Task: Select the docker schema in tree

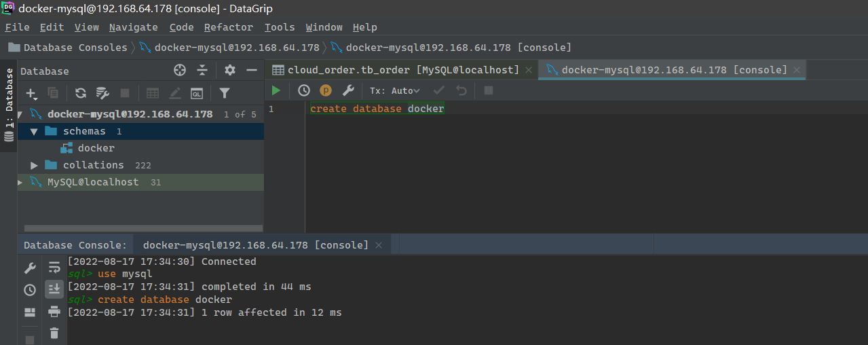Action: (96, 148)
